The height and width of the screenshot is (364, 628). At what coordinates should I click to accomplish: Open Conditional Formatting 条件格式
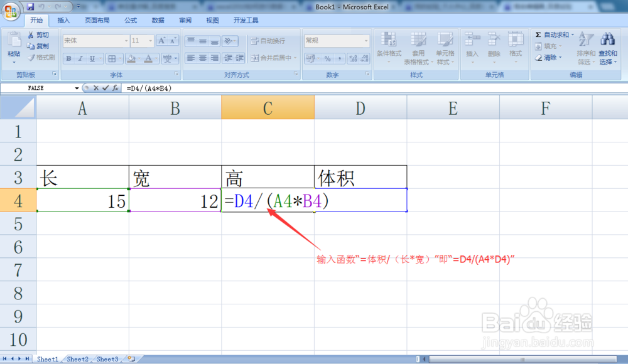pyautogui.click(x=389, y=48)
